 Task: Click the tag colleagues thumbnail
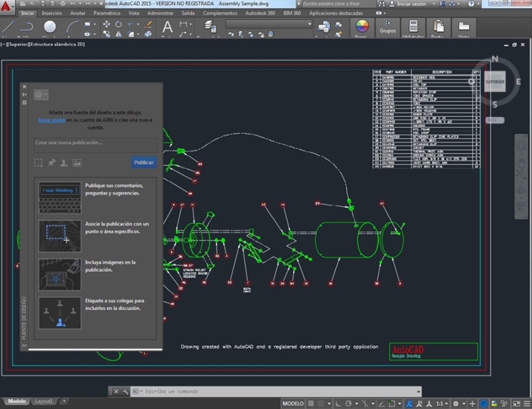60,313
